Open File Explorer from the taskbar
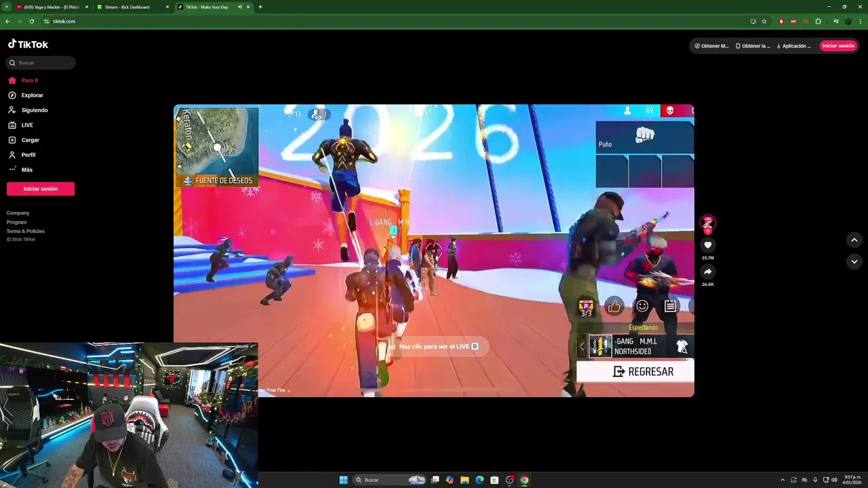Viewport: 868px width, 488px height. [465, 480]
